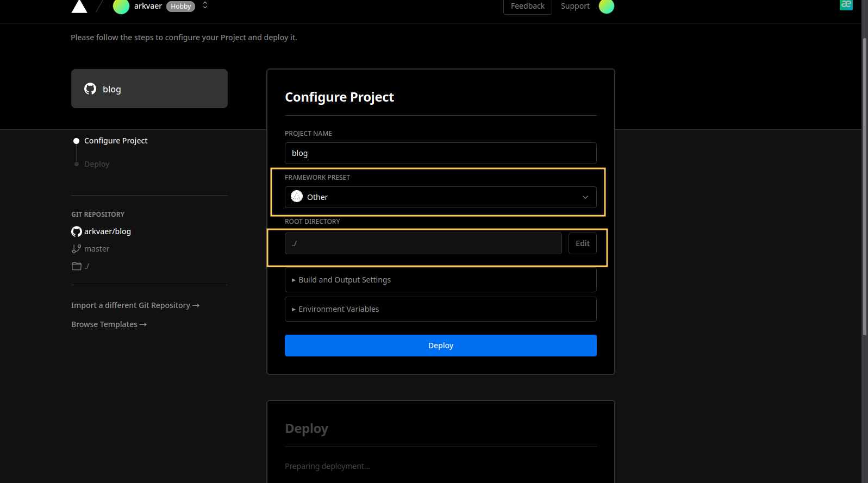868x483 pixels.
Task: Open the Framework Preset dropdown showing Other
Action: (x=440, y=197)
